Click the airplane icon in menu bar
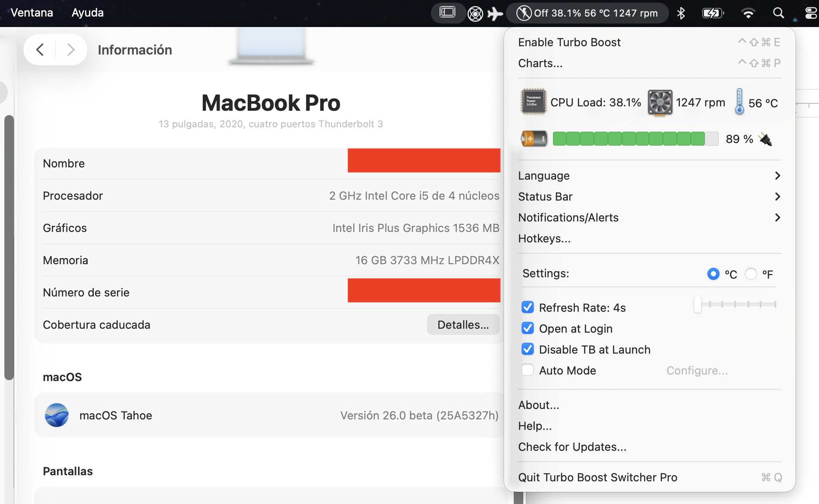 point(495,14)
